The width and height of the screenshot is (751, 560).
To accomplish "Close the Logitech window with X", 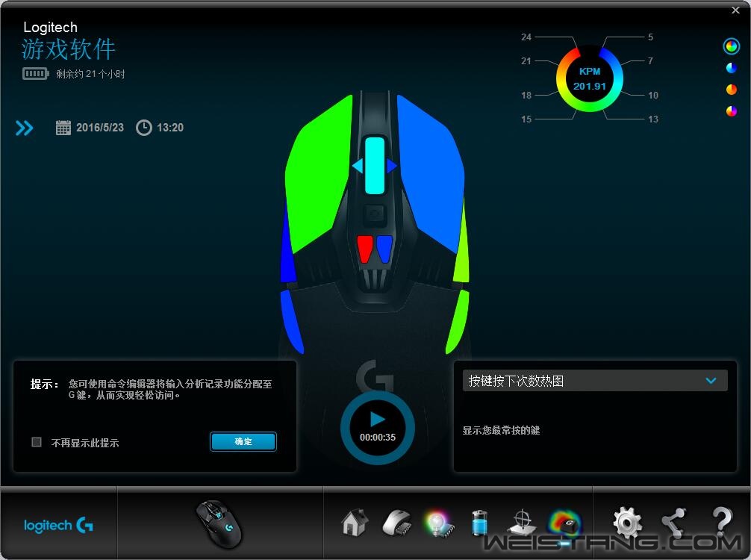I will point(735,10).
